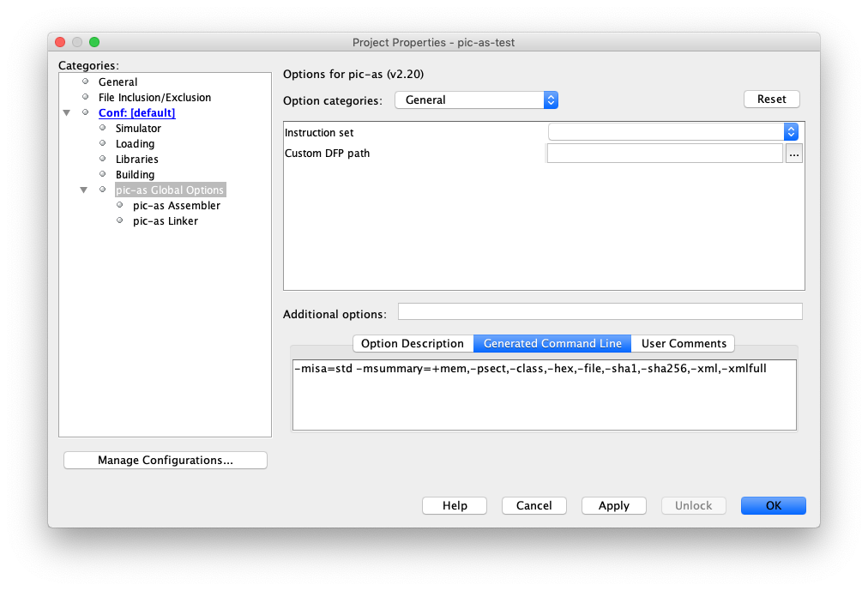
Task: Select File Inclusion/Exclusion category
Action: pyautogui.click(x=154, y=98)
